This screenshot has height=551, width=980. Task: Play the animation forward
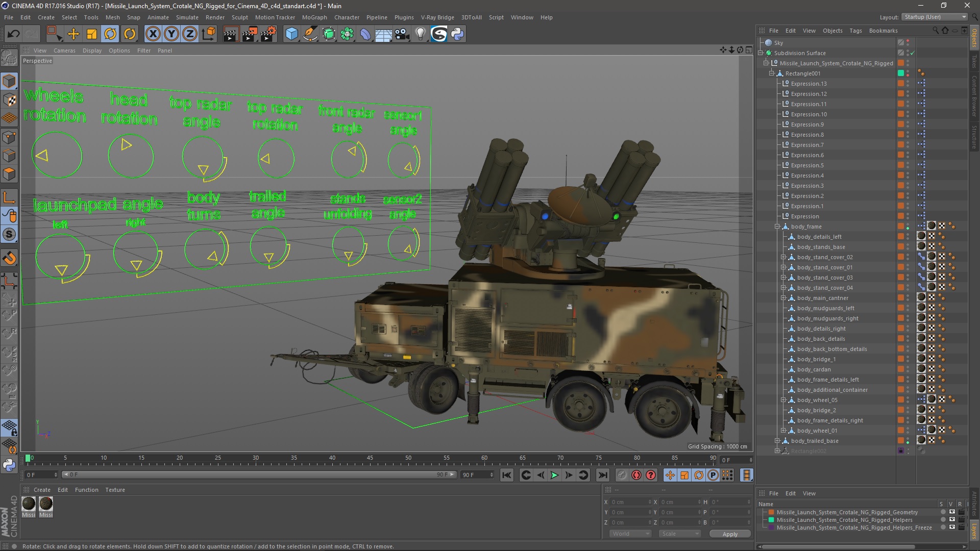554,475
